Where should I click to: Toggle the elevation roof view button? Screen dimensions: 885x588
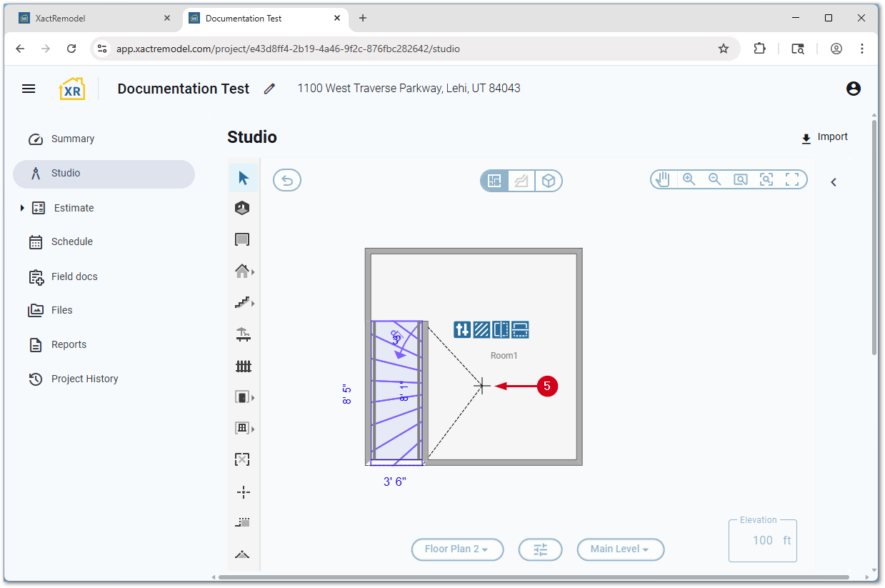(521, 181)
